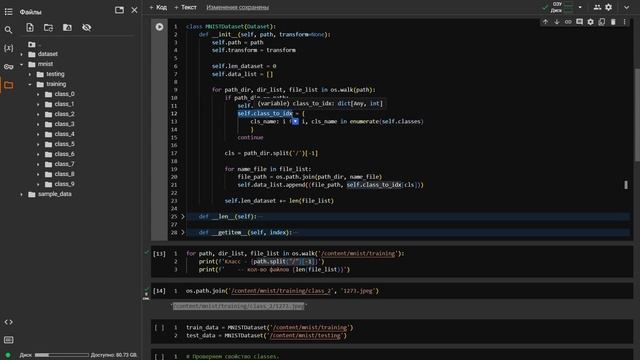The width and height of the screenshot is (640, 360).
Task: Mirror the cell in a tab
Action: pos(602,22)
